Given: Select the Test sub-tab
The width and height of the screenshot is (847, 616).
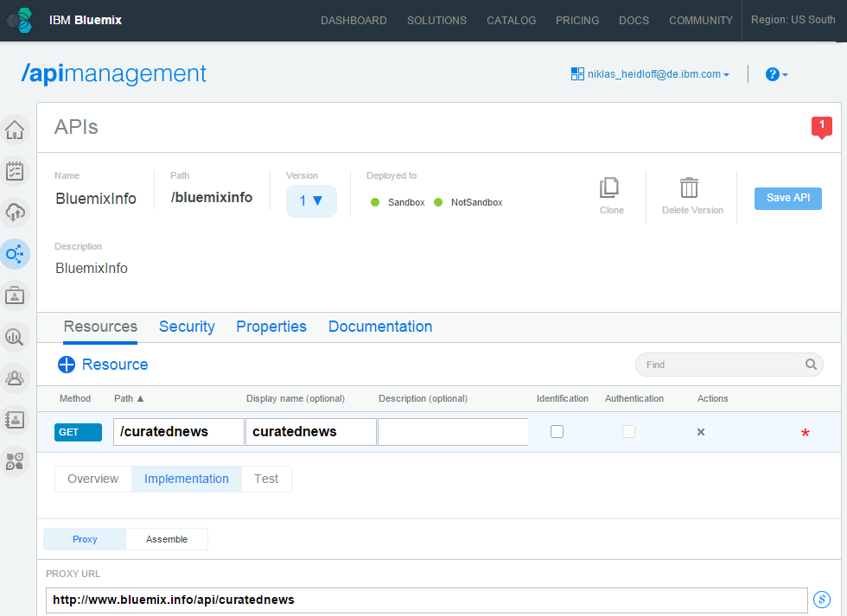Looking at the screenshot, I should coord(266,479).
